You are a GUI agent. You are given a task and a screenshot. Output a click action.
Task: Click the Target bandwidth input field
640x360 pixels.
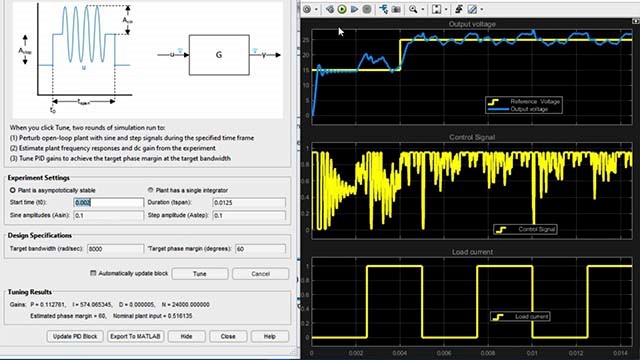coord(116,249)
